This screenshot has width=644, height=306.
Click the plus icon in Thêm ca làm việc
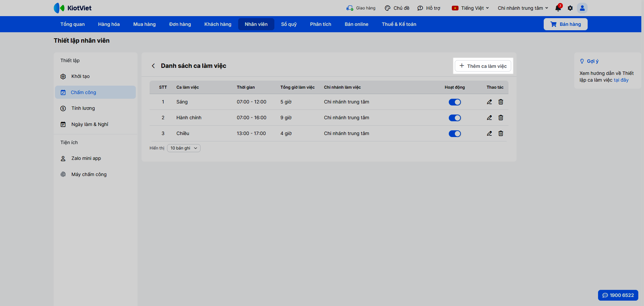pos(462,66)
